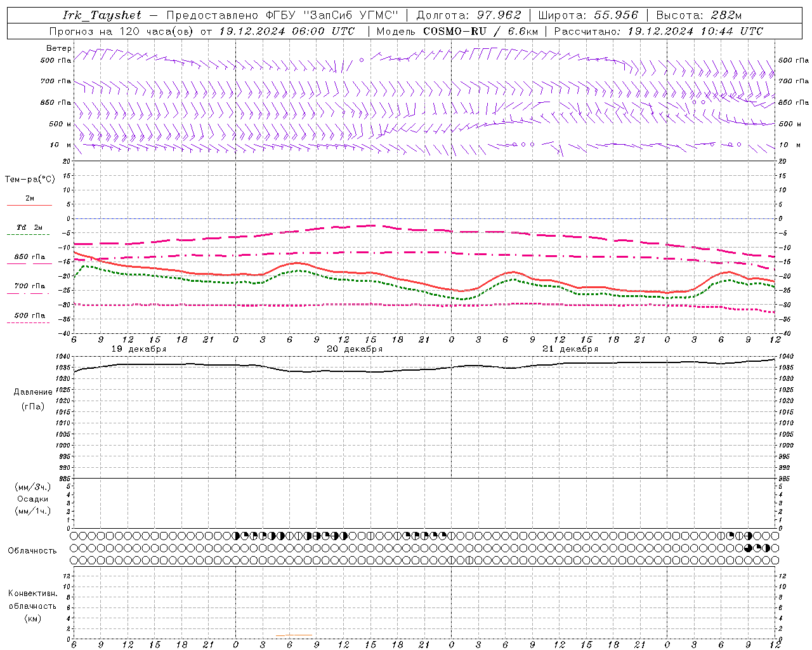Click the orange convective cloud bar on 20 December

coord(294,635)
